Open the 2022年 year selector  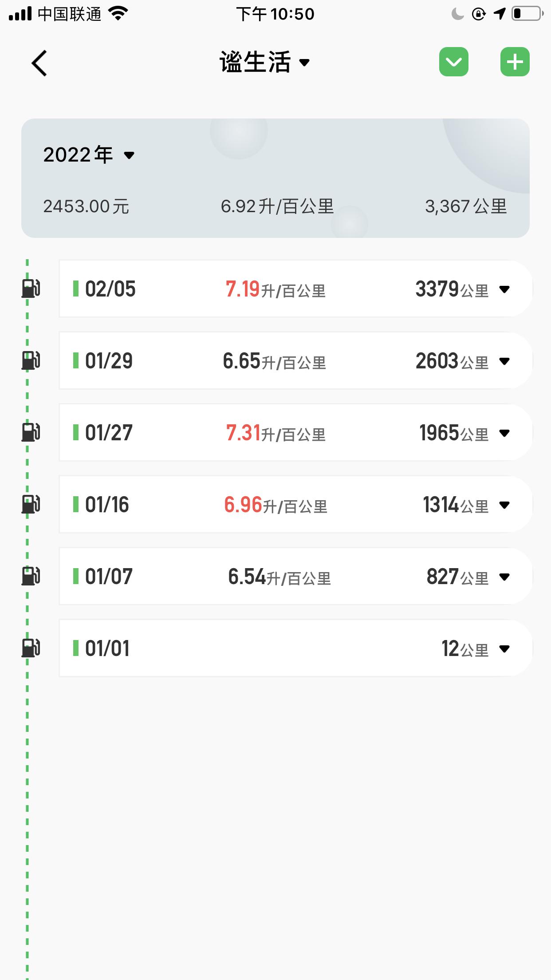pyautogui.click(x=89, y=155)
